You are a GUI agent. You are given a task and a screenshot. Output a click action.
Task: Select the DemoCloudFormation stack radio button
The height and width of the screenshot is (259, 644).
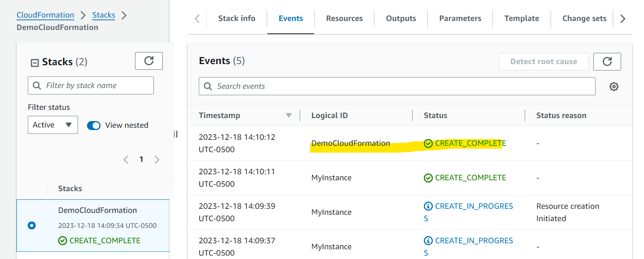(x=32, y=225)
